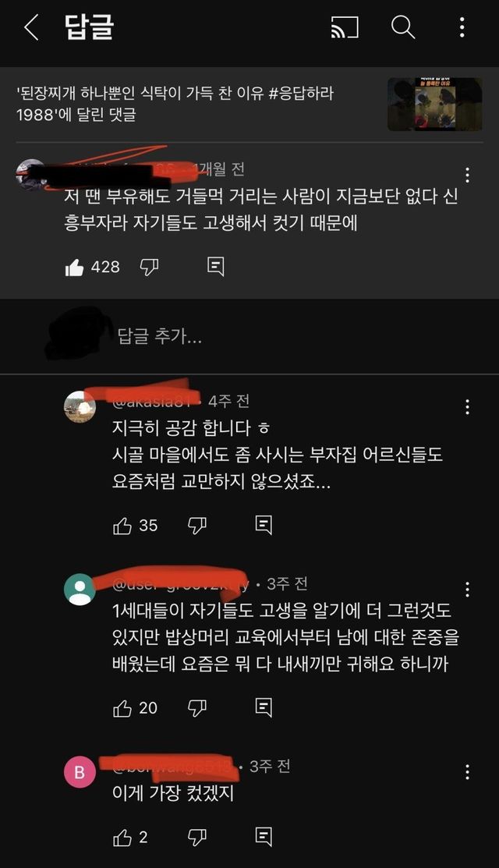This screenshot has height=868, width=499.
Task: Reply to the 지극히 공감 합니다 comment
Action: [x=264, y=525]
